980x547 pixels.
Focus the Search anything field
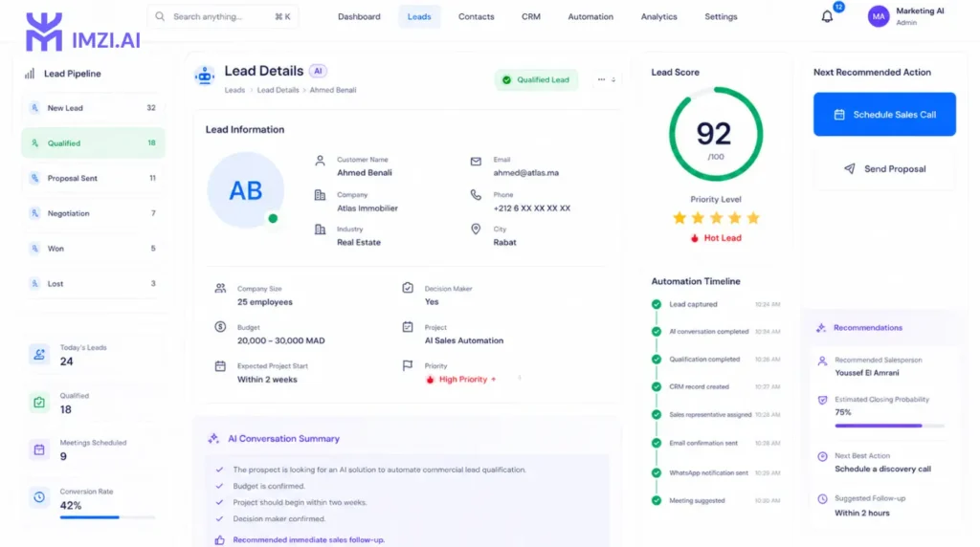[x=223, y=16]
